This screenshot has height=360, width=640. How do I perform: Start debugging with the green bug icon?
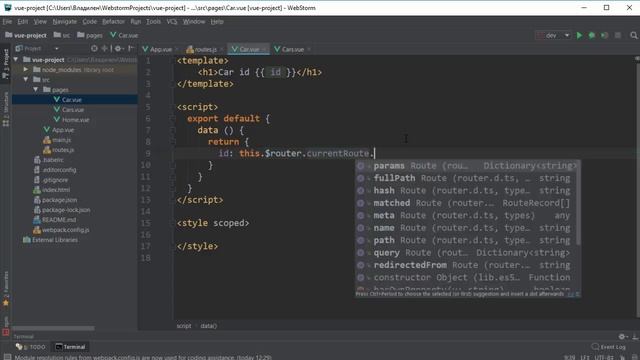[591, 36]
